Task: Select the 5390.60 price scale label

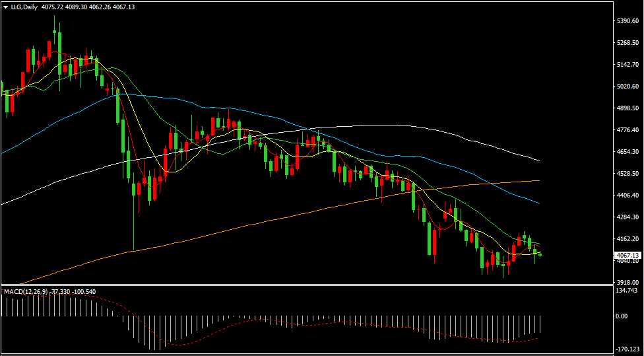Action: pos(628,21)
